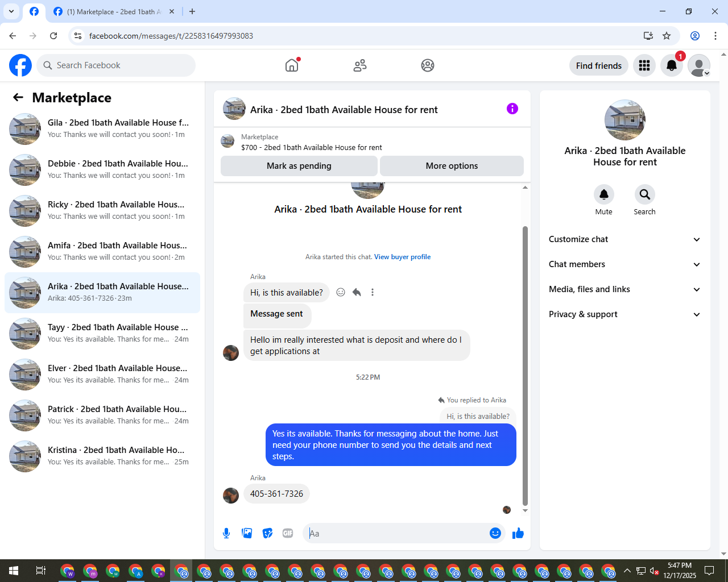Screen dimensions: 728x582
Task: Click More options button
Action: tap(452, 166)
